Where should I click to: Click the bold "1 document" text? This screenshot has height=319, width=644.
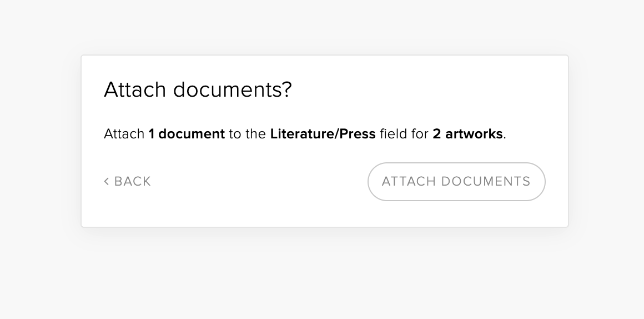187,134
